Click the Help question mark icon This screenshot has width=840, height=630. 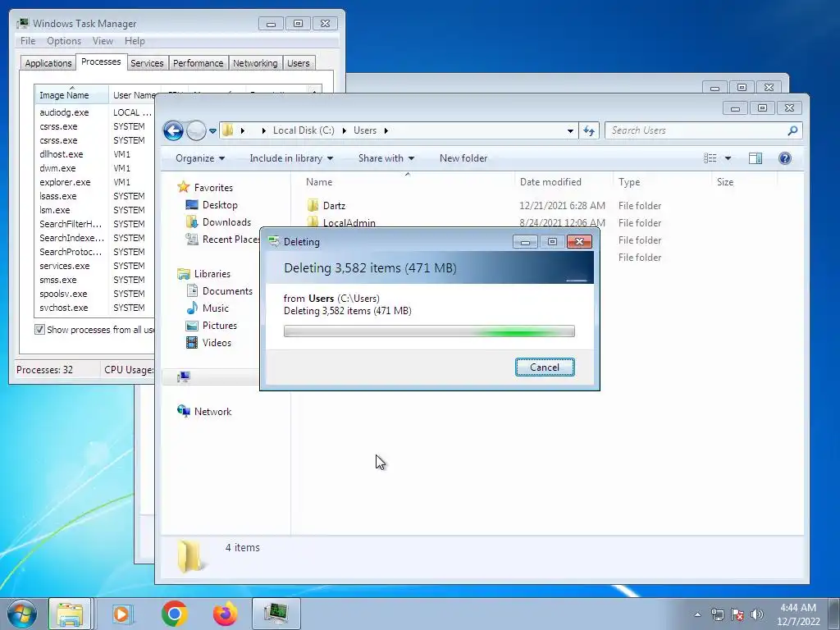[785, 158]
